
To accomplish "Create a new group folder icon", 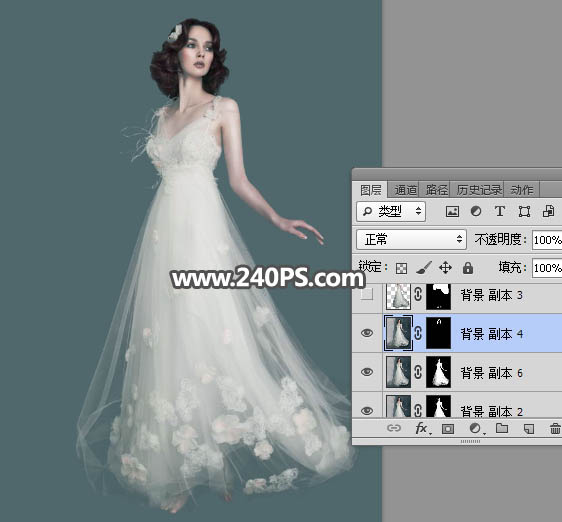I will [502, 428].
